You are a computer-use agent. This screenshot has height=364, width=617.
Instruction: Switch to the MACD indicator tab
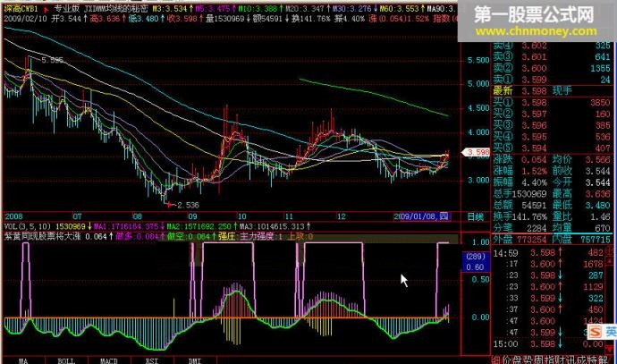109,360
